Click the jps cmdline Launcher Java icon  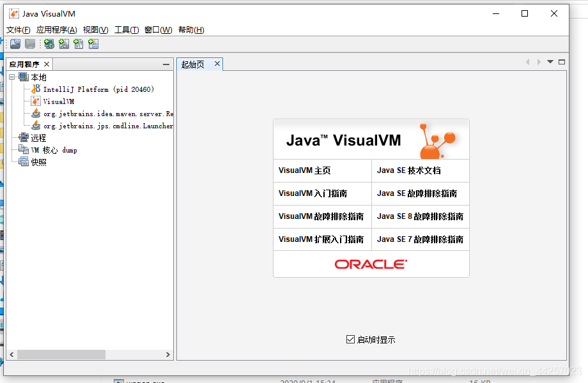[36, 125]
